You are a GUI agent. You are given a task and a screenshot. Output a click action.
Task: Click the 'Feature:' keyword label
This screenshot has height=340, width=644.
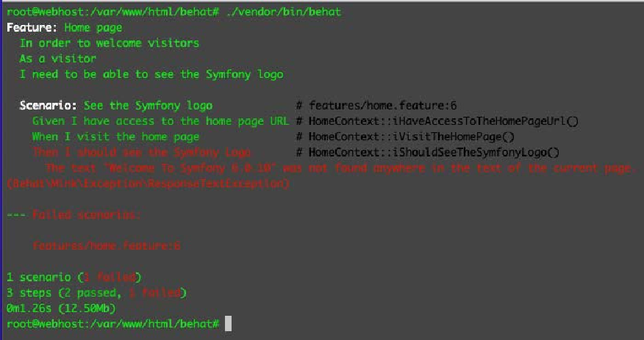point(32,28)
